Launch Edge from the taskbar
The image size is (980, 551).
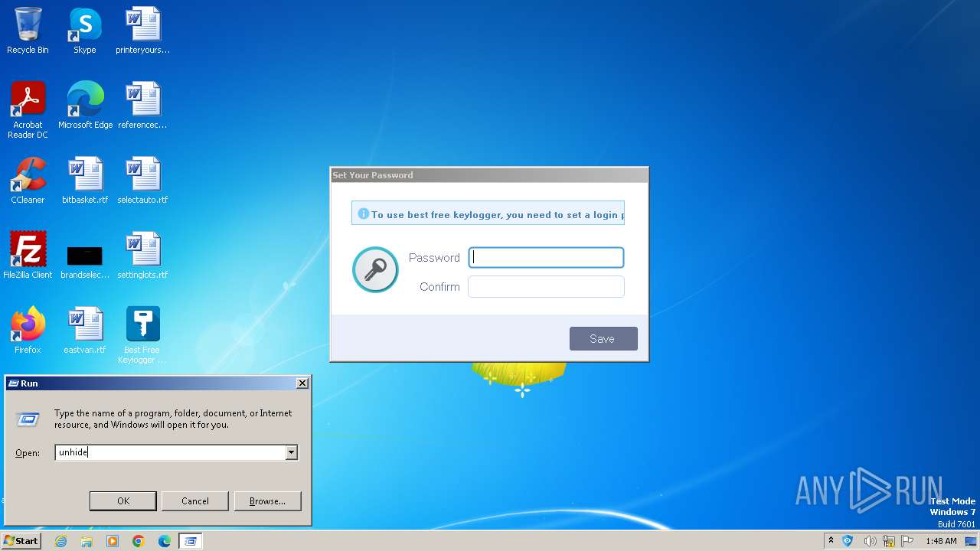(165, 541)
